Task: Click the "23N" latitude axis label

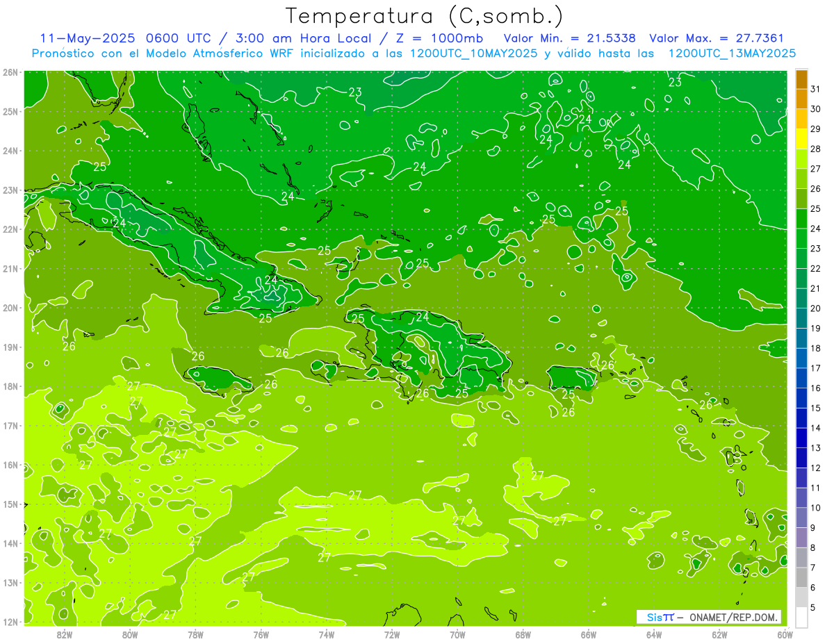Action: [10, 190]
